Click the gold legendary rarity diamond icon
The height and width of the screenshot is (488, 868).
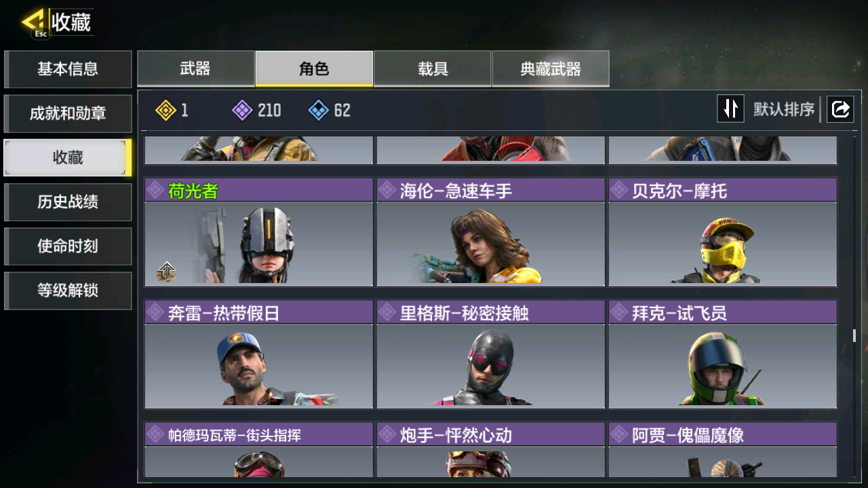[166, 110]
